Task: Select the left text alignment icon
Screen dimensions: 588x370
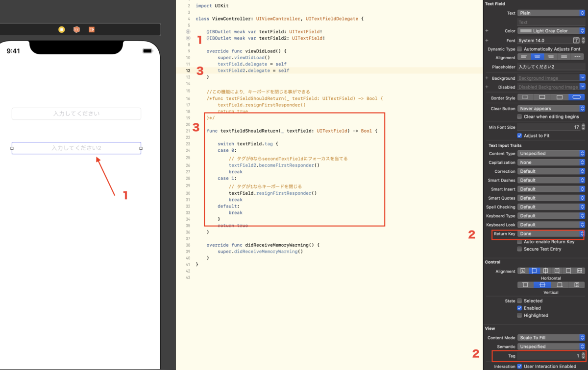Action: (523, 56)
